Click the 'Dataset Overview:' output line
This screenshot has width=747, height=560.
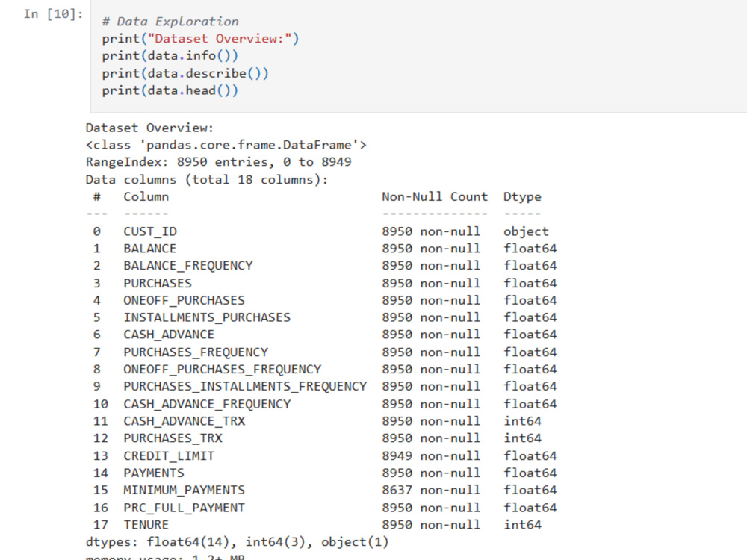tap(149, 128)
